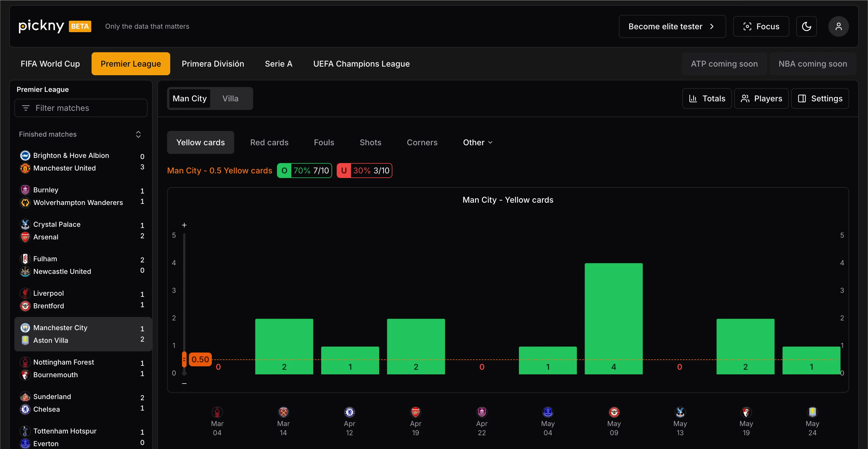The height and width of the screenshot is (449, 868).
Task: Click the Wolverhampton Wanderers crest
Action: [x=25, y=203]
